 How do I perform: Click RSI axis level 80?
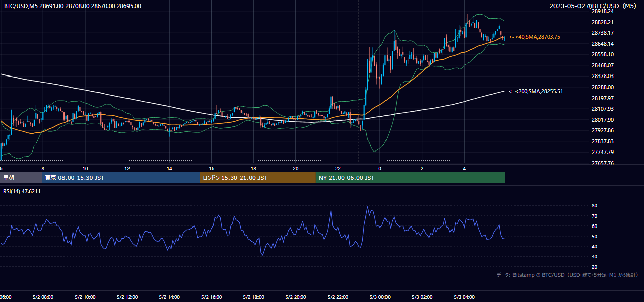594,206
